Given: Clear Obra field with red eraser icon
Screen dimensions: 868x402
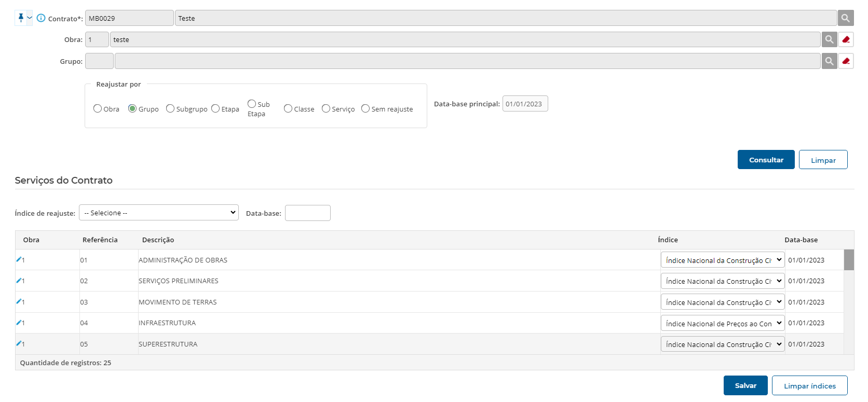Looking at the screenshot, I should click(846, 39).
